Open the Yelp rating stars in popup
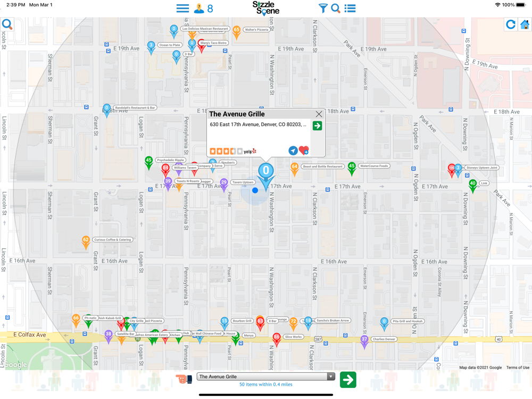Screen dimensions: 532x399 pyautogui.click(x=226, y=151)
